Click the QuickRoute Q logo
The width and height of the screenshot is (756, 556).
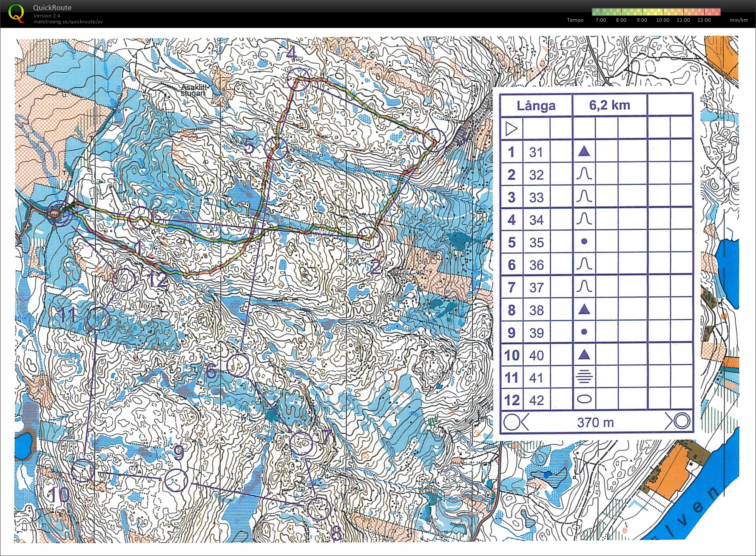(16, 13)
